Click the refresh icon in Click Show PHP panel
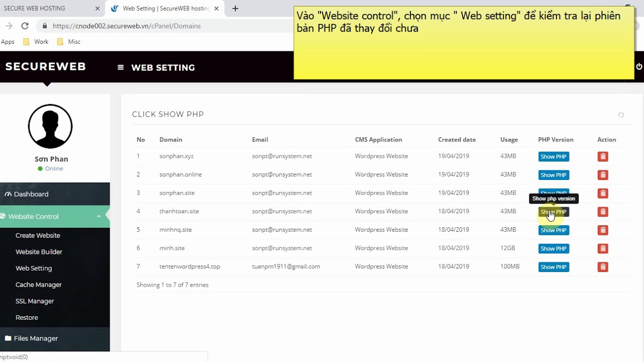This screenshot has height=362, width=644. tap(621, 115)
